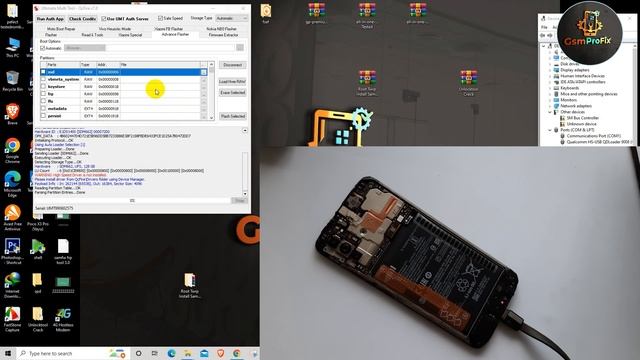Open the Mail app on the taskbar
Viewport: 640px width, 360px height.
click(x=204, y=353)
